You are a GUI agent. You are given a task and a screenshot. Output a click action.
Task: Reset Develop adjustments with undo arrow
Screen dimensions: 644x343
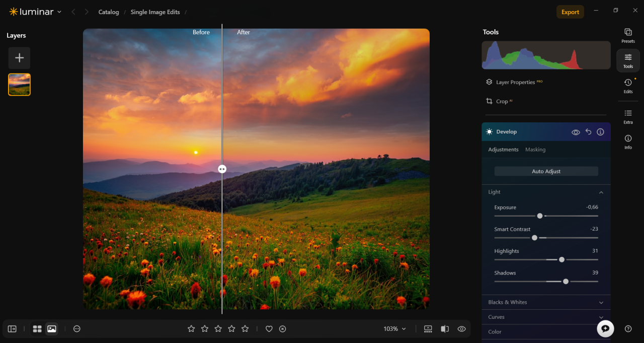tap(588, 131)
